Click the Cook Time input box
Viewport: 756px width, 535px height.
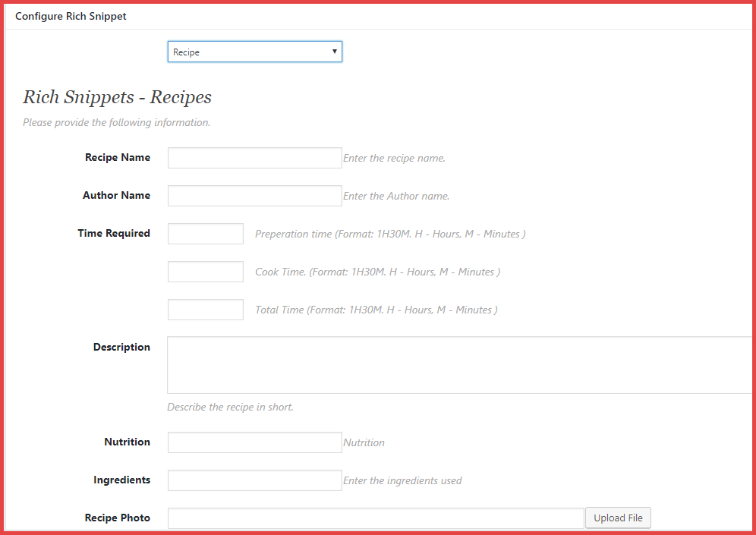(205, 272)
